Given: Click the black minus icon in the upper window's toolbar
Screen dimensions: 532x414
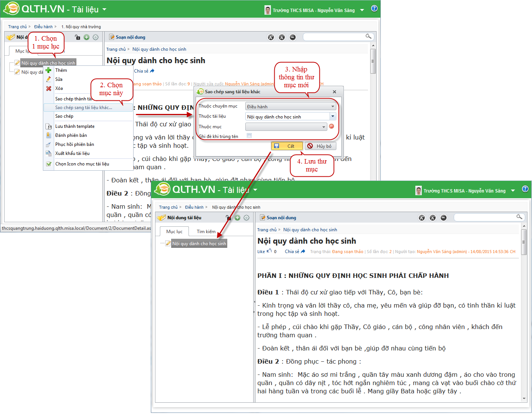Looking at the screenshot, I should pyautogui.click(x=293, y=37).
